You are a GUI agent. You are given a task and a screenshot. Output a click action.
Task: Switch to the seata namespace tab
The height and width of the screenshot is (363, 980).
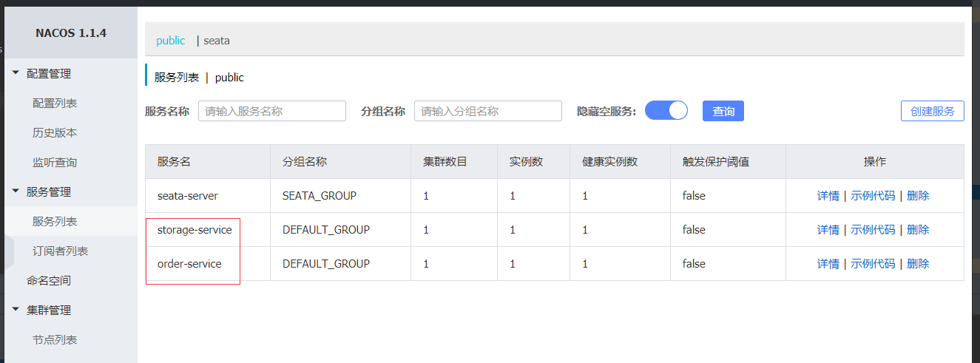tap(217, 41)
